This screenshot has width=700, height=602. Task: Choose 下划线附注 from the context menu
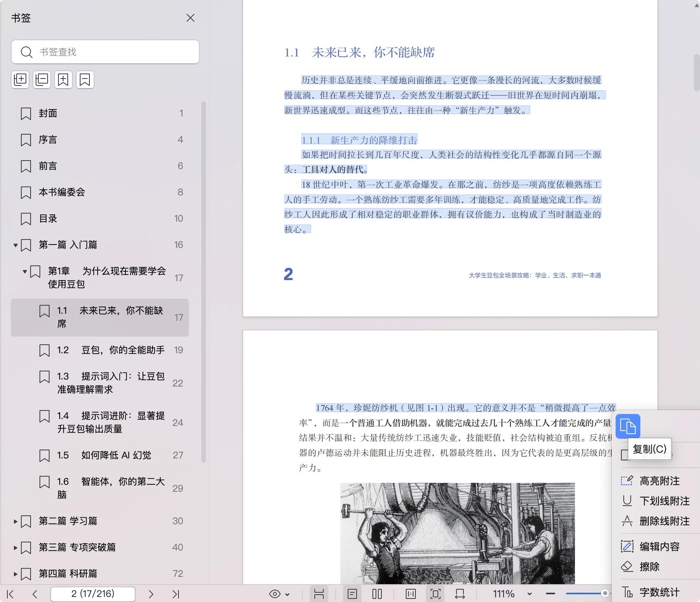click(x=656, y=501)
